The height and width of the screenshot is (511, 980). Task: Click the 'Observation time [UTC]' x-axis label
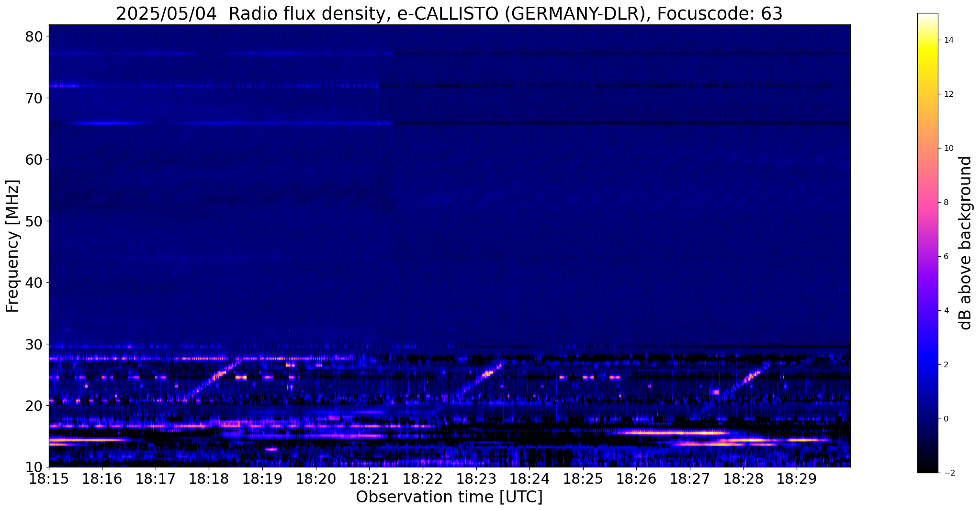pos(449,497)
